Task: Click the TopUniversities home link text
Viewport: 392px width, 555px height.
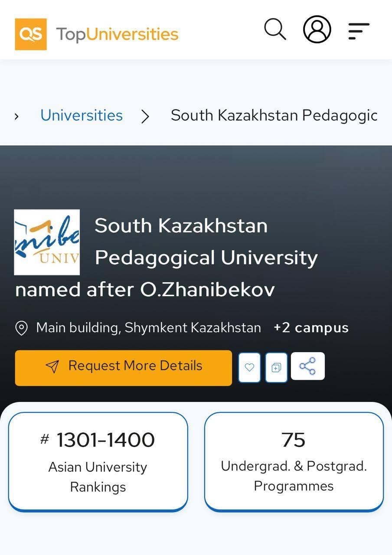Action: pos(117,34)
